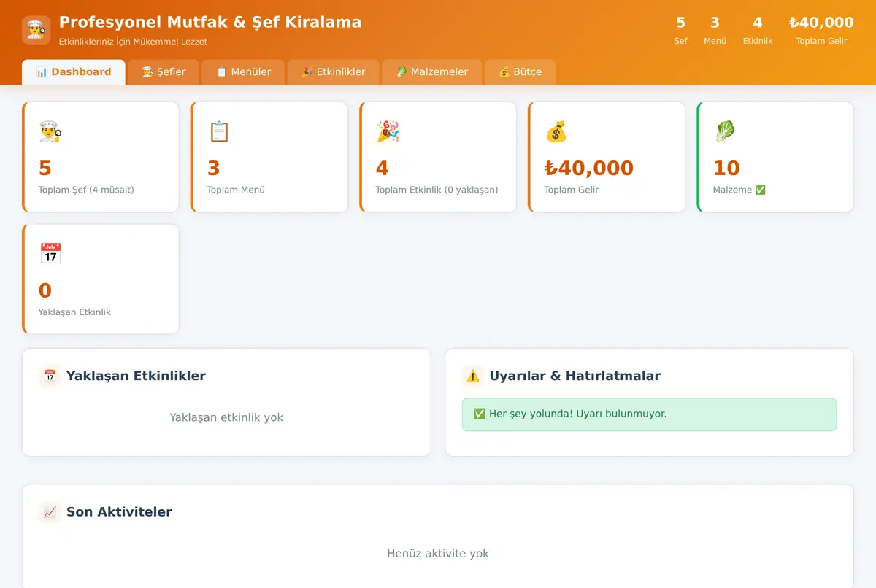Click the Malzeme ✅ label

pyautogui.click(x=739, y=190)
